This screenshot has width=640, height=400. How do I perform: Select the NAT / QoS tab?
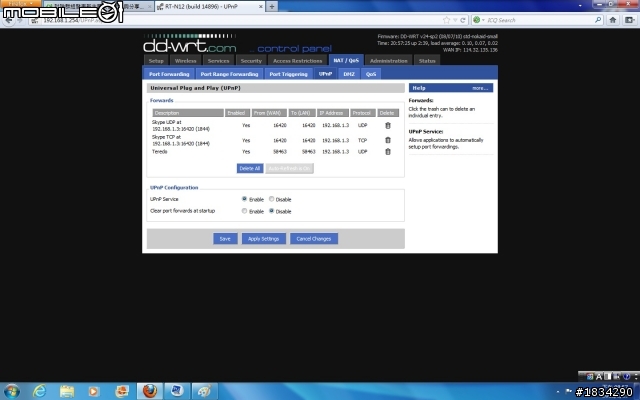click(x=346, y=60)
